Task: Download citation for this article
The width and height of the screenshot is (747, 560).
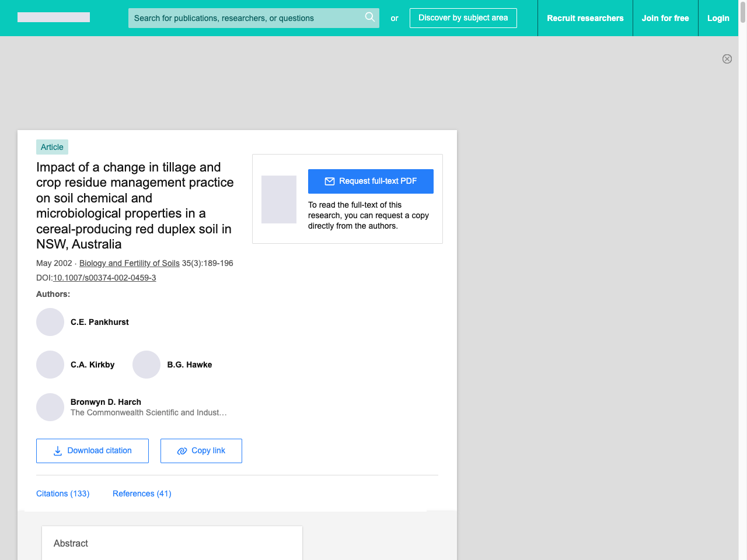Action: pyautogui.click(x=92, y=451)
